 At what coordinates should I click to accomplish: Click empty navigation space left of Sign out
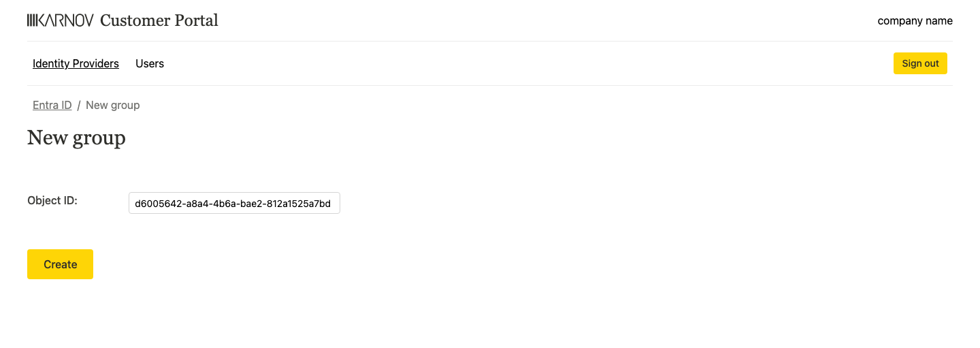pos(544,63)
